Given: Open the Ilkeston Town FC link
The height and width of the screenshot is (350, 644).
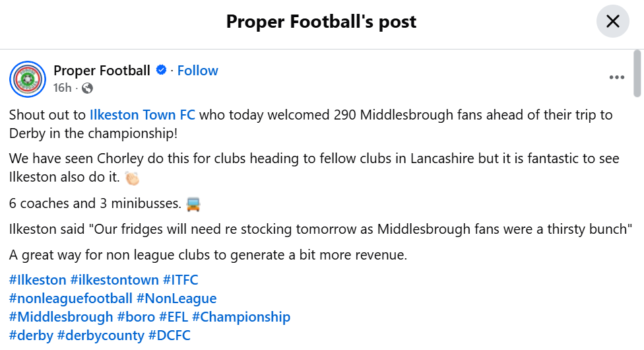Looking at the screenshot, I should coord(143,115).
